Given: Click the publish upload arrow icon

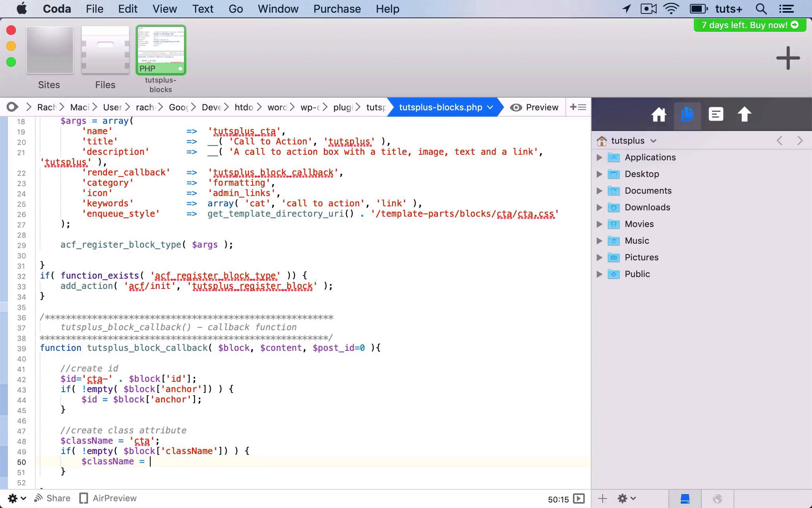Looking at the screenshot, I should (743, 114).
